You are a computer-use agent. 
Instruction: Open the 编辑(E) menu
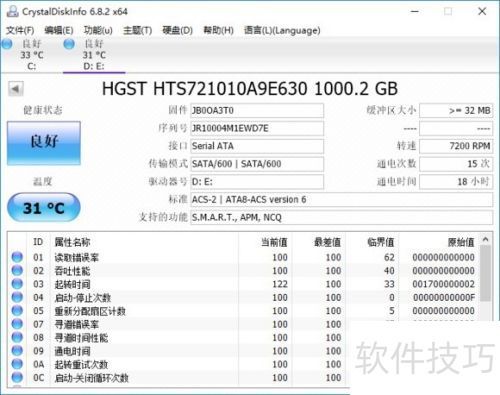(59, 30)
